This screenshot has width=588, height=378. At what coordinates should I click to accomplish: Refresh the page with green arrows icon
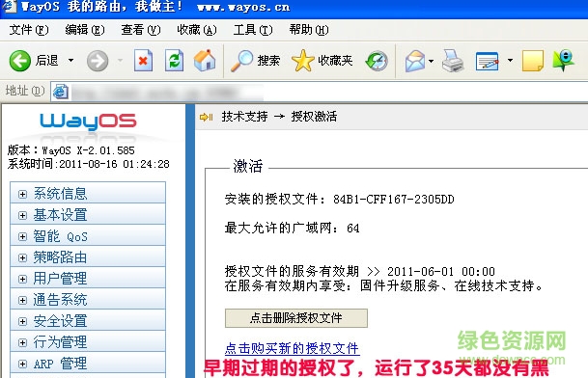(x=175, y=61)
